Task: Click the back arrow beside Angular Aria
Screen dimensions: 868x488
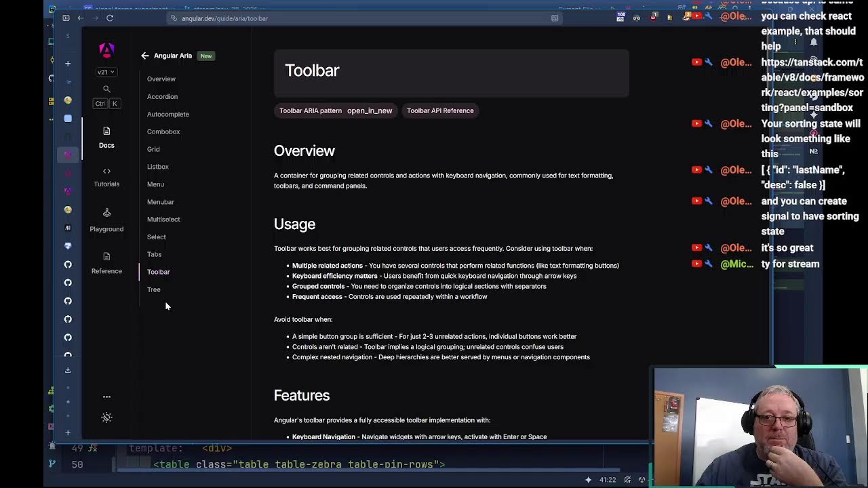Action: [144, 56]
